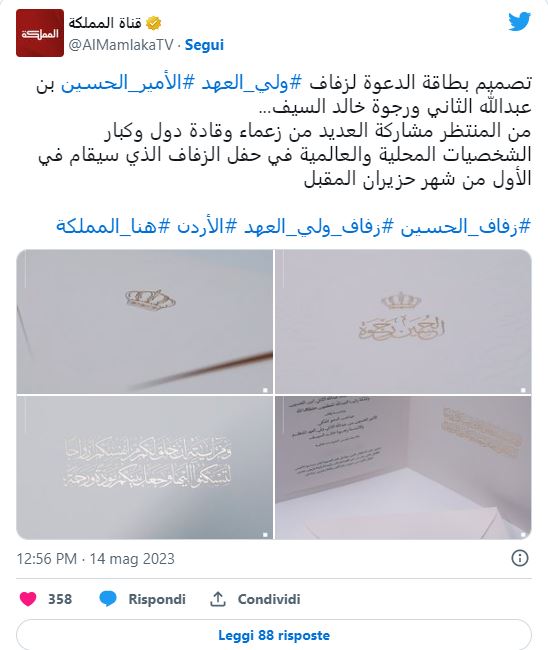Click the Condividi share button
Screen dimensions: 548x650
pyautogui.click(x=269, y=599)
